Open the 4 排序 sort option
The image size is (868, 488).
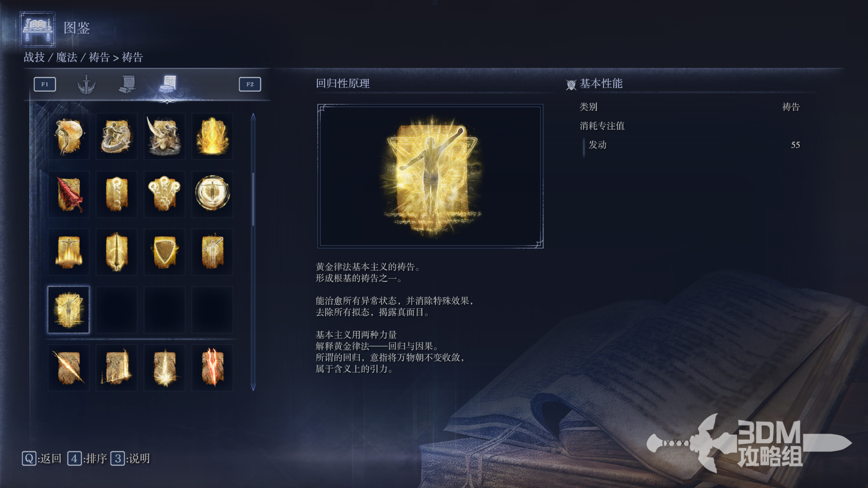(x=87, y=459)
